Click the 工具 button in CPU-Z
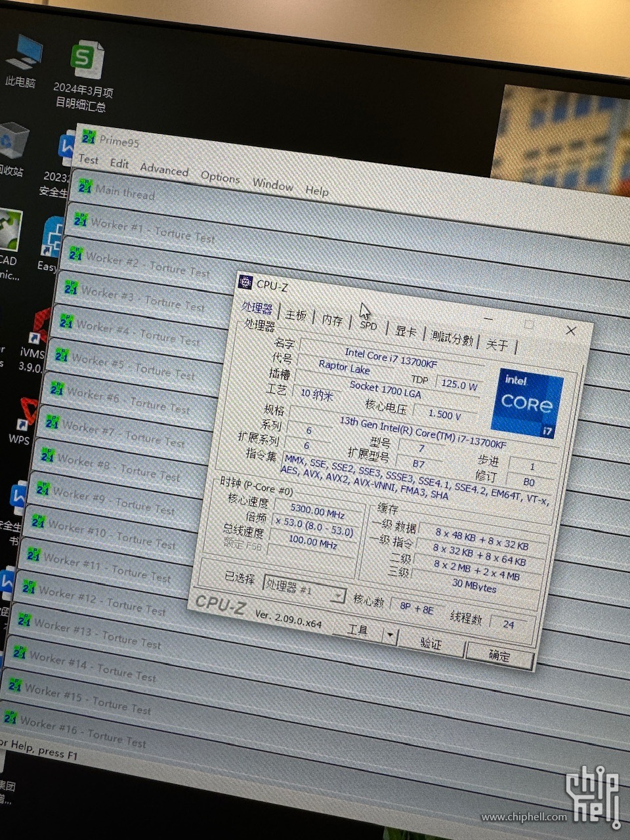Viewport: 630px width, 840px height. (x=357, y=631)
